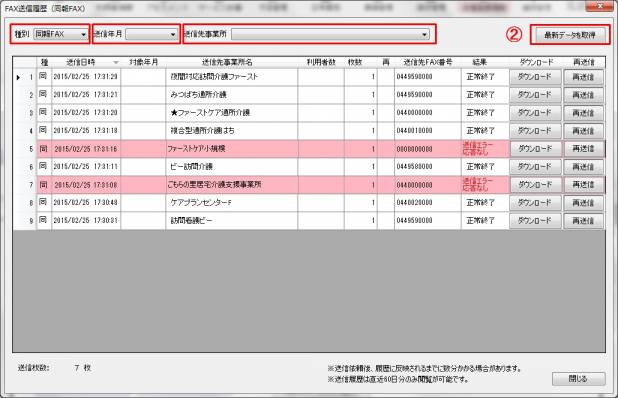The width and height of the screenshot is (618, 398).
Task: Click the 同 type icon in 訪問看護ビー row
Action: tap(43, 220)
